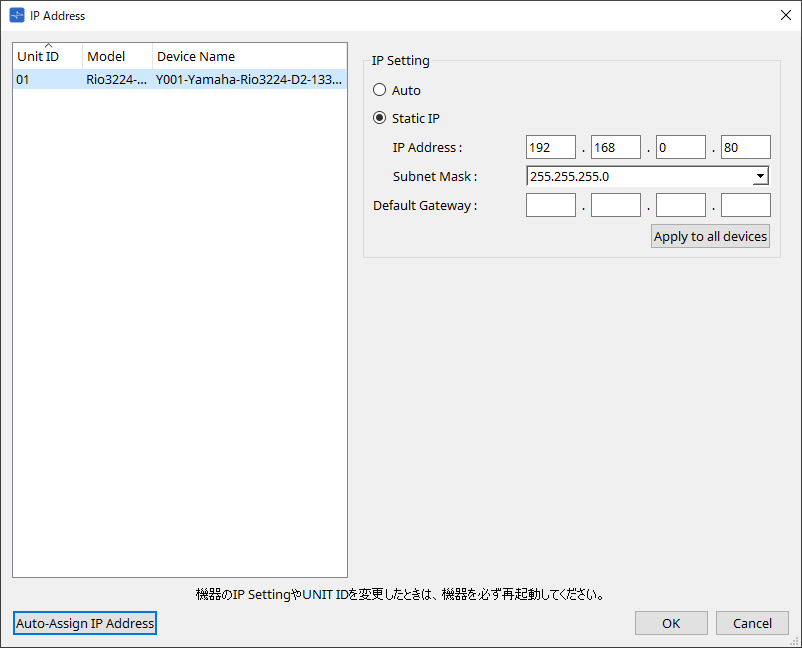Click the Subnet Mask 255.255.255.0 field

[638, 177]
